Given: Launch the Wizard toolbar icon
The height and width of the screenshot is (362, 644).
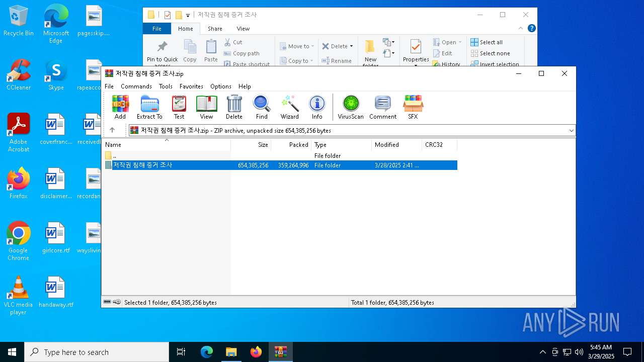Looking at the screenshot, I should pos(290,107).
